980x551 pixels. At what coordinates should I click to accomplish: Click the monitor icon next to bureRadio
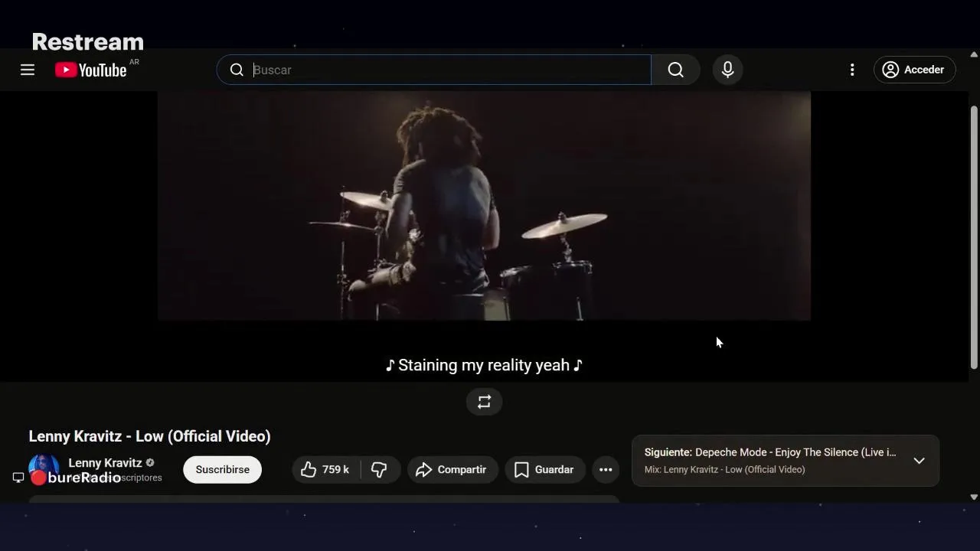pyautogui.click(x=18, y=478)
